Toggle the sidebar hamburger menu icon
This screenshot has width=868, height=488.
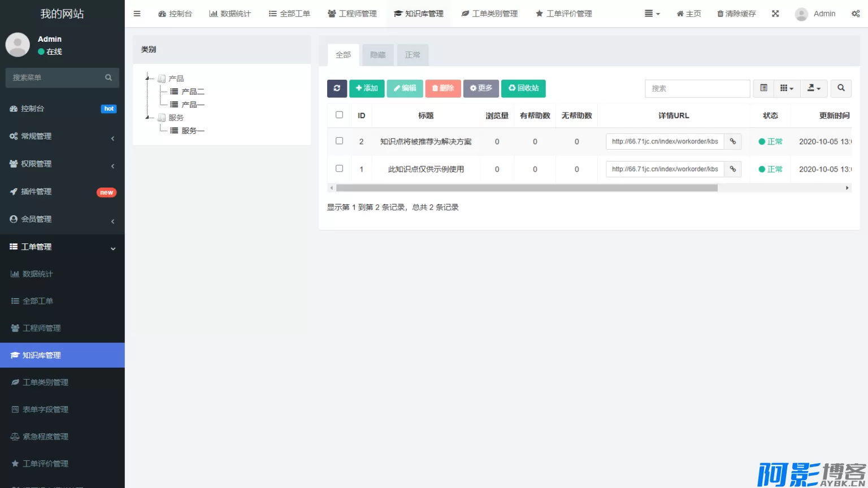137,14
